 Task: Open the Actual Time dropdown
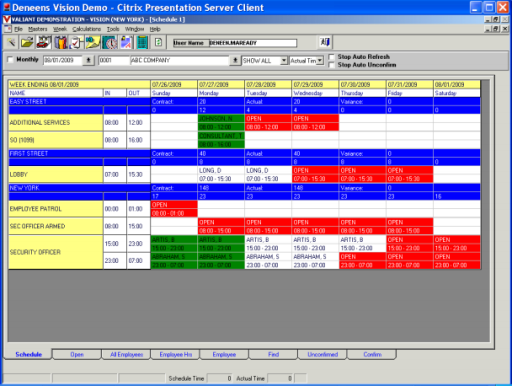point(320,60)
